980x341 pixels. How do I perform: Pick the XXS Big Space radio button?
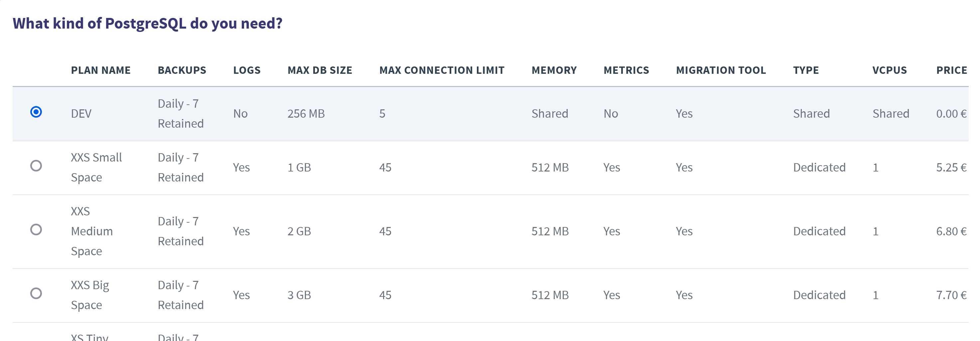click(36, 293)
